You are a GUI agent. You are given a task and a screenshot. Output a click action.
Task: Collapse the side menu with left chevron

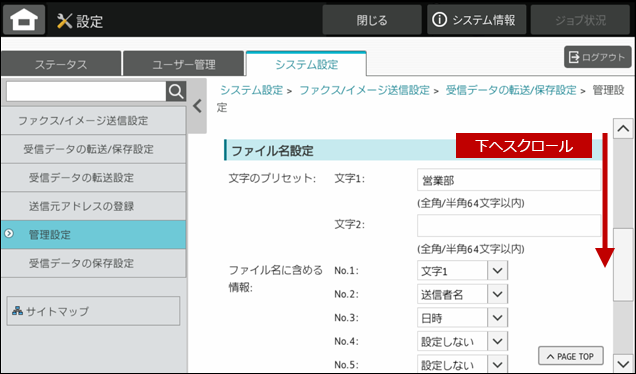click(198, 106)
